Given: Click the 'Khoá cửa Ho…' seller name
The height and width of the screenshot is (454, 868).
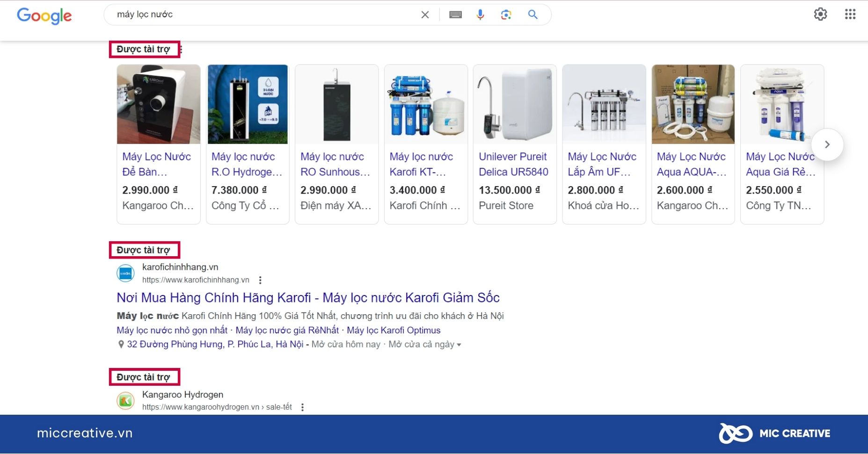Looking at the screenshot, I should coord(603,206).
